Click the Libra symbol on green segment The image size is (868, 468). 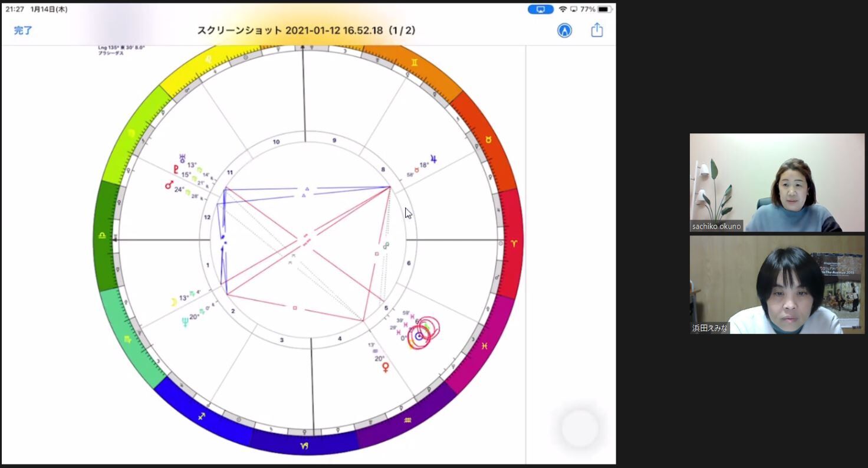(102, 235)
